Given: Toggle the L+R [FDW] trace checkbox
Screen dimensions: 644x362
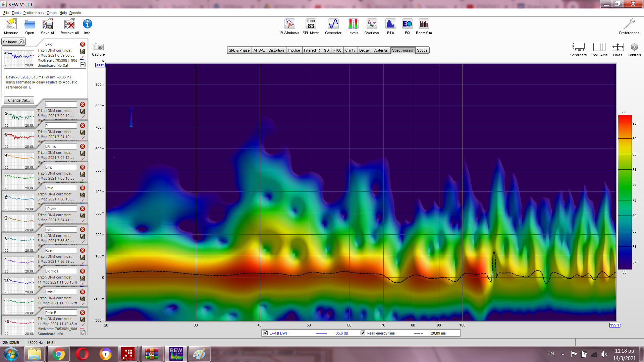Looking at the screenshot, I should pos(265,333).
